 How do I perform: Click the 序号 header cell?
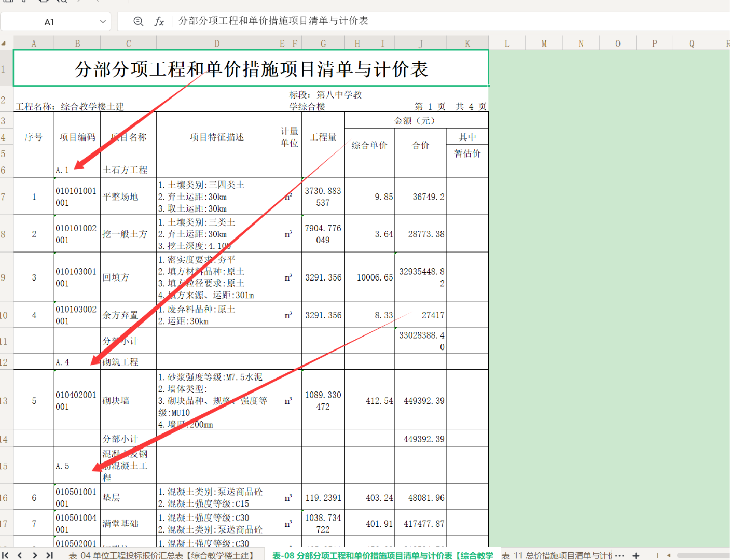pyautogui.click(x=34, y=137)
